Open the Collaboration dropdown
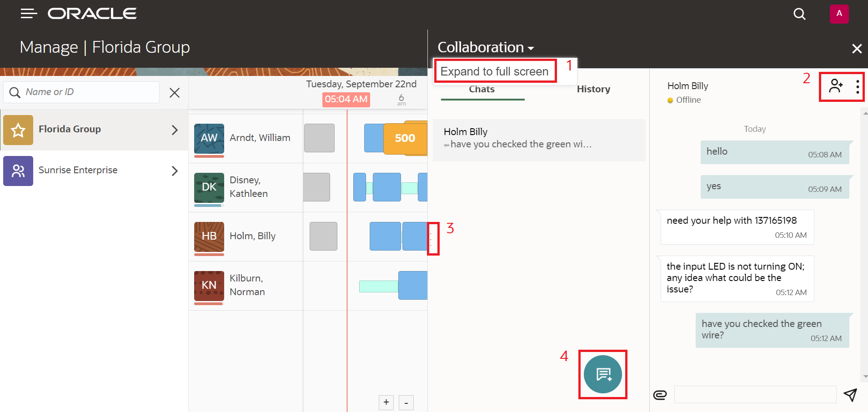This screenshot has width=868, height=412. (485, 47)
